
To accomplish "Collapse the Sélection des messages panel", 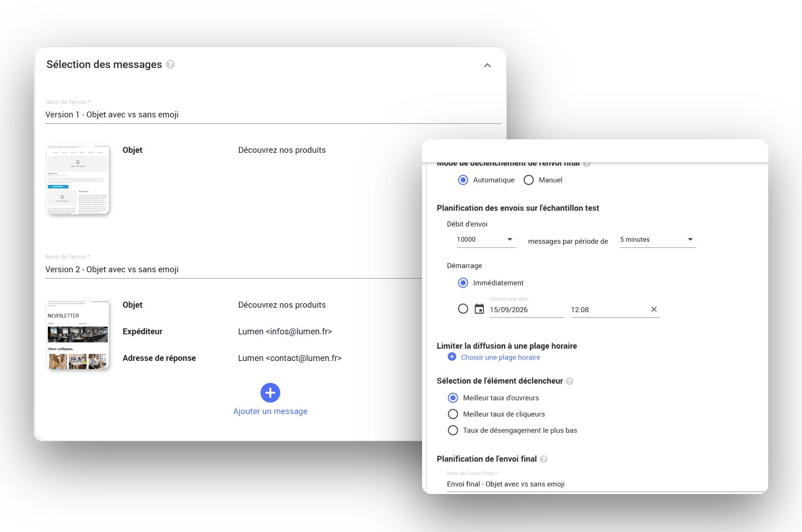I will (x=487, y=65).
